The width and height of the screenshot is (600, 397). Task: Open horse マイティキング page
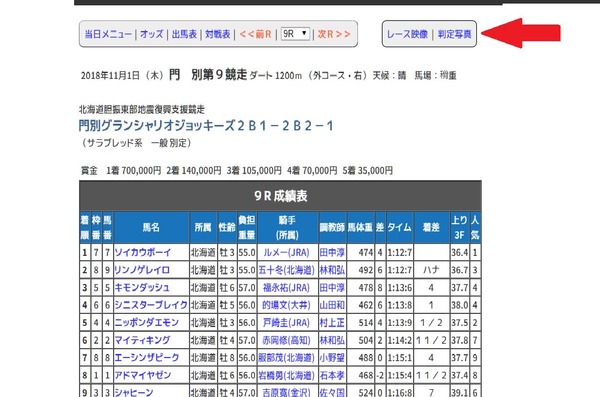142,340
